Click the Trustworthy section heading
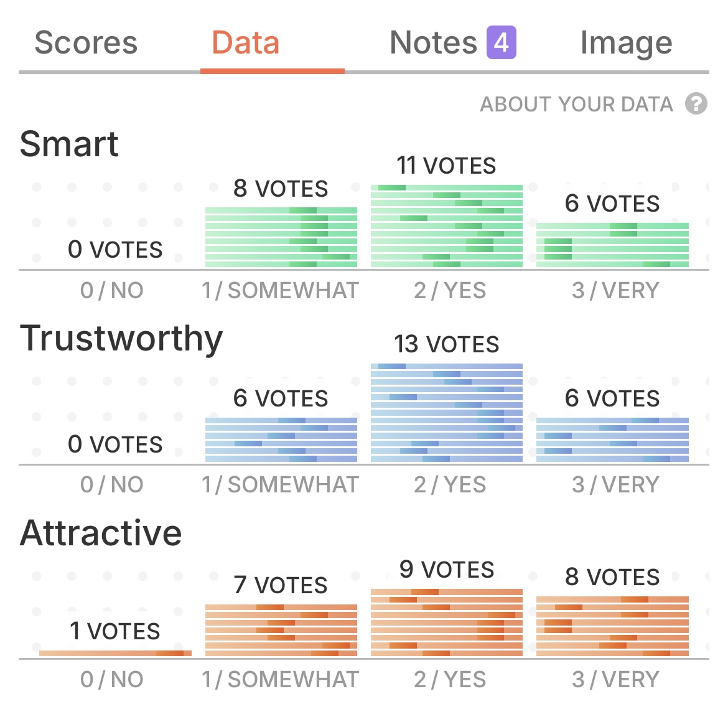Image resolution: width=728 pixels, height=714 pixels. pyautogui.click(x=121, y=339)
